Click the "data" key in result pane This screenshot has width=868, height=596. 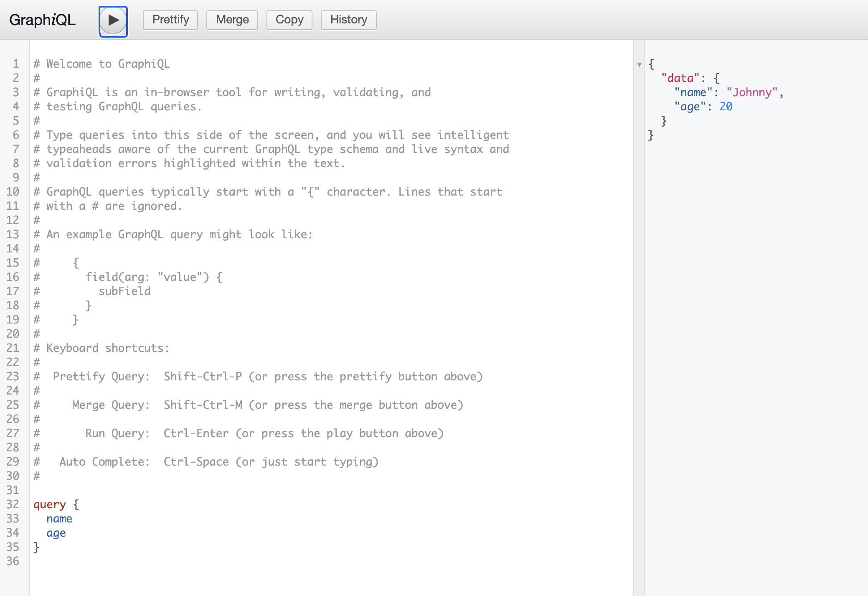680,78
